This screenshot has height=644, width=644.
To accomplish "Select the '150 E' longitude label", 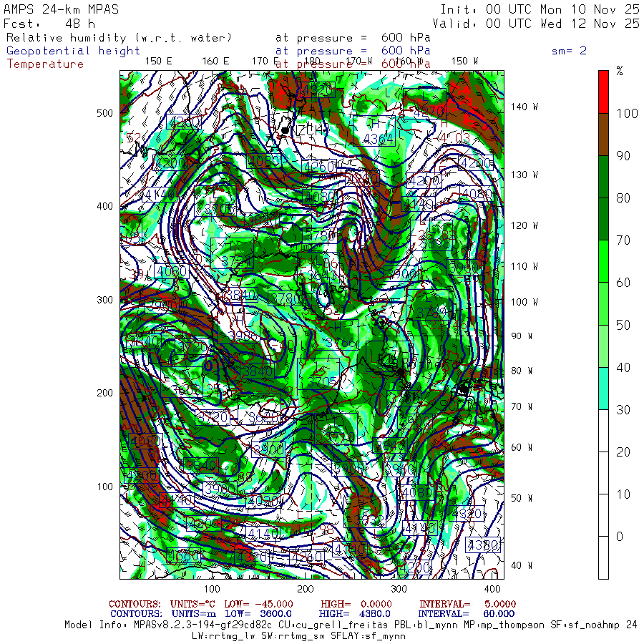I will (x=158, y=61).
